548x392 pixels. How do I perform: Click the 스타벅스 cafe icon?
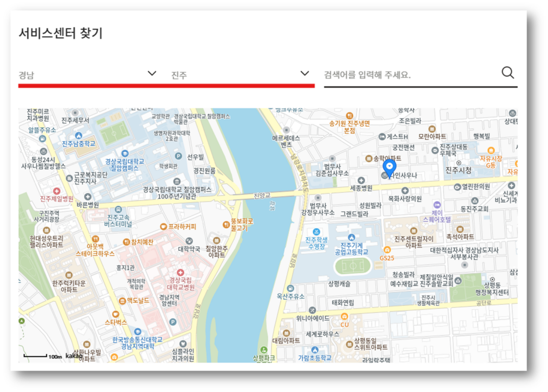click(x=116, y=314)
